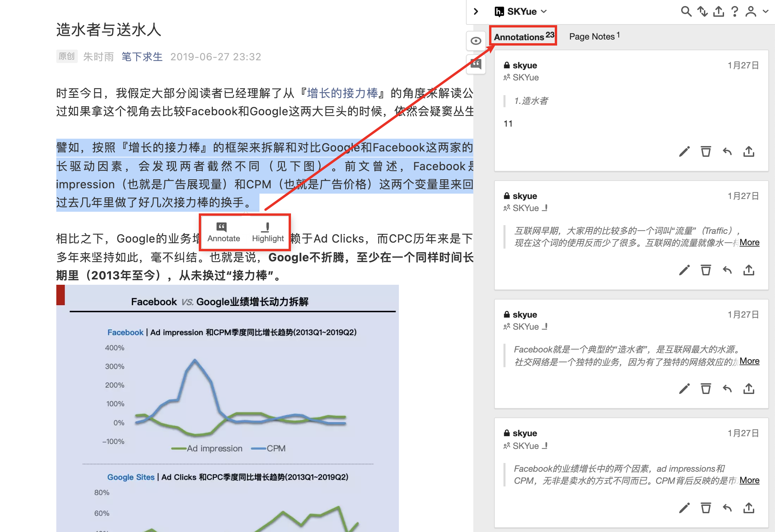The width and height of the screenshot is (775, 532).
Task: Open the SKYue group dropdown
Action: pos(521,12)
